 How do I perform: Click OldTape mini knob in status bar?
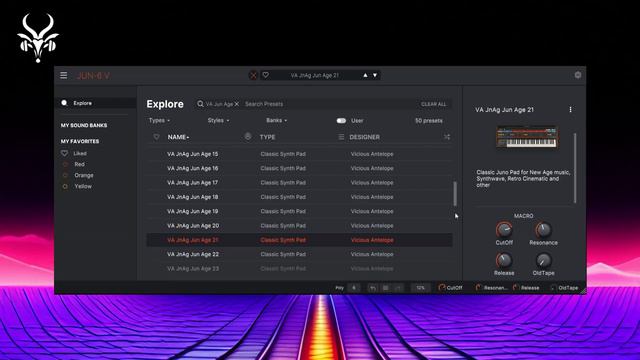point(553,288)
